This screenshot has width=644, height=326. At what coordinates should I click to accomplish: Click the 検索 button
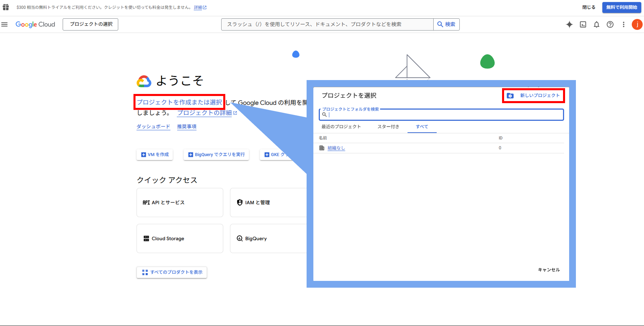pos(446,24)
